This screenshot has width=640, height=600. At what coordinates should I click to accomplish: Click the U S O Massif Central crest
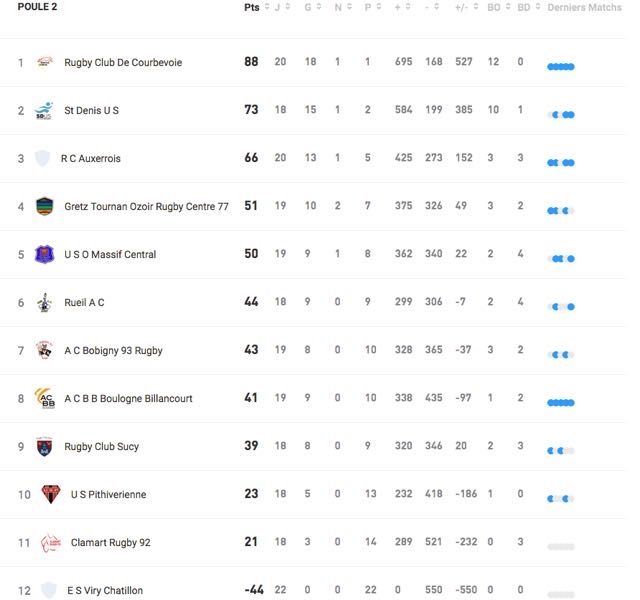click(x=44, y=254)
